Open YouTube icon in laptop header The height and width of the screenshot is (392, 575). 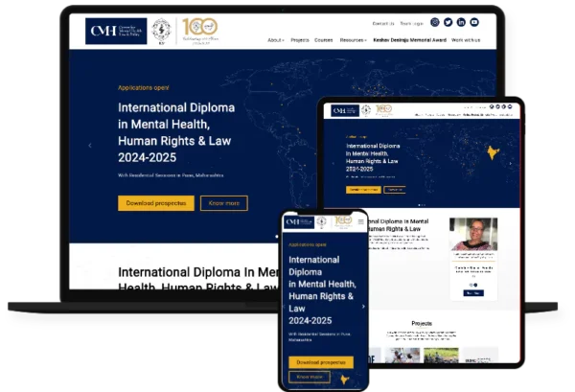[474, 22]
